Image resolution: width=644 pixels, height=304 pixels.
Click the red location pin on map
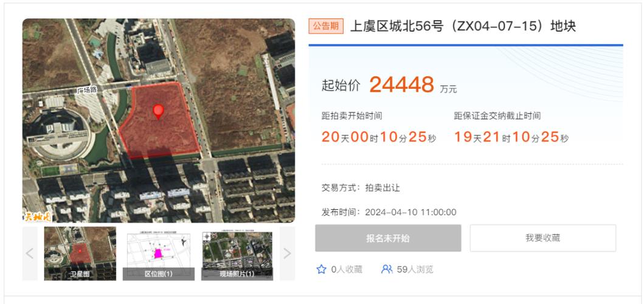tap(158, 112)
